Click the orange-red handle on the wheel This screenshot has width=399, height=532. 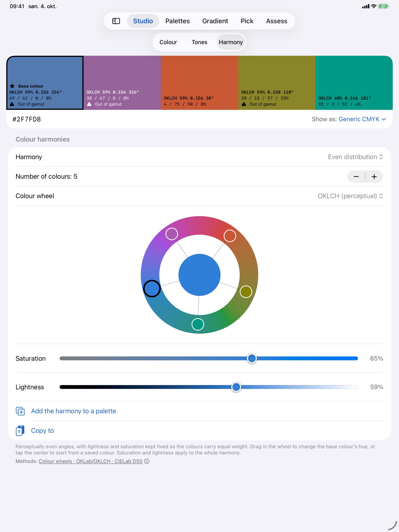tap(230, 236)
